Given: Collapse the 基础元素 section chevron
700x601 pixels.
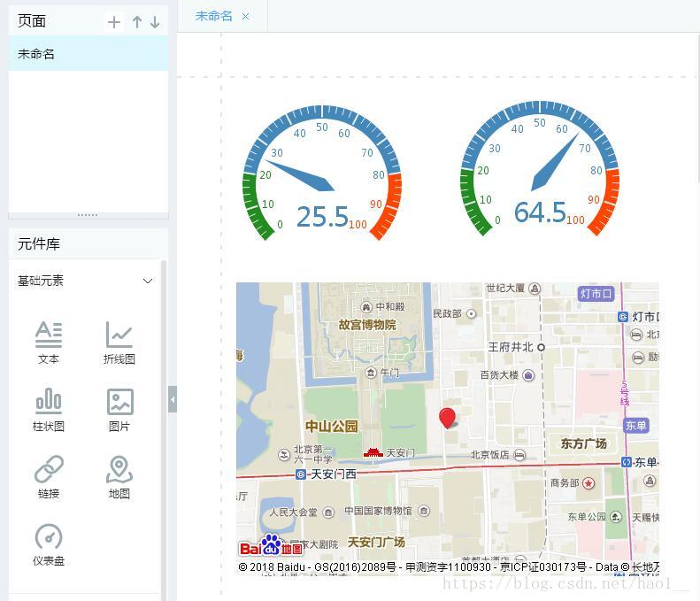Looking at the screenshot, I should pos(148,281).
